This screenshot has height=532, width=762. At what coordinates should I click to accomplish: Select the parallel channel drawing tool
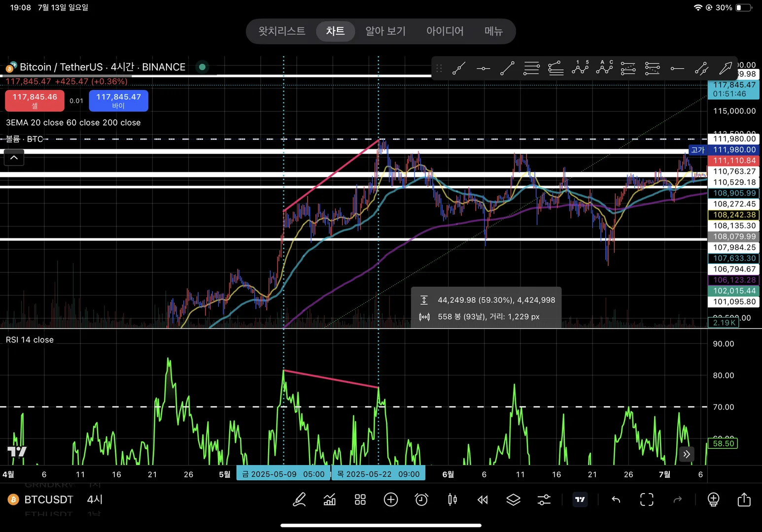coord(701,68)
